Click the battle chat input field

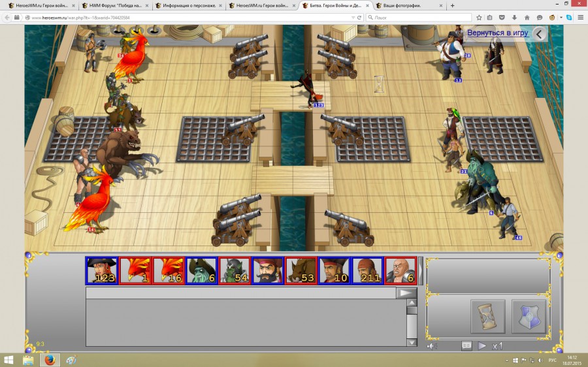240,293
